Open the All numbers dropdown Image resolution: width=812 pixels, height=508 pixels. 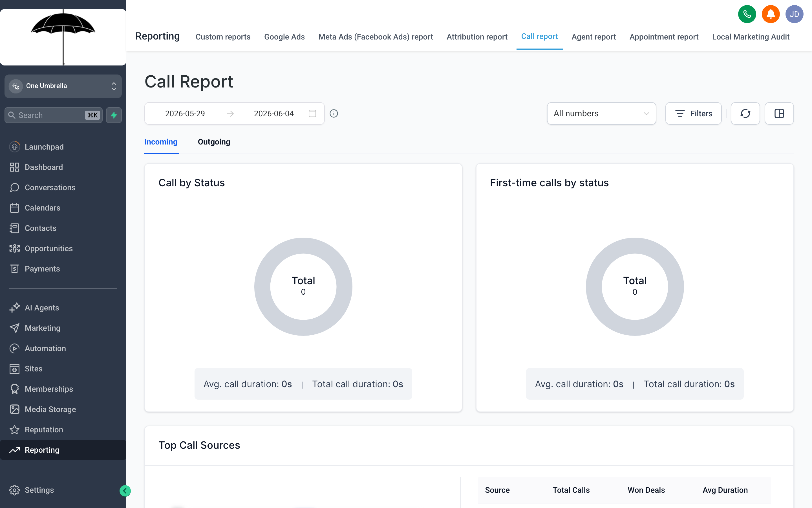point(601,113)
